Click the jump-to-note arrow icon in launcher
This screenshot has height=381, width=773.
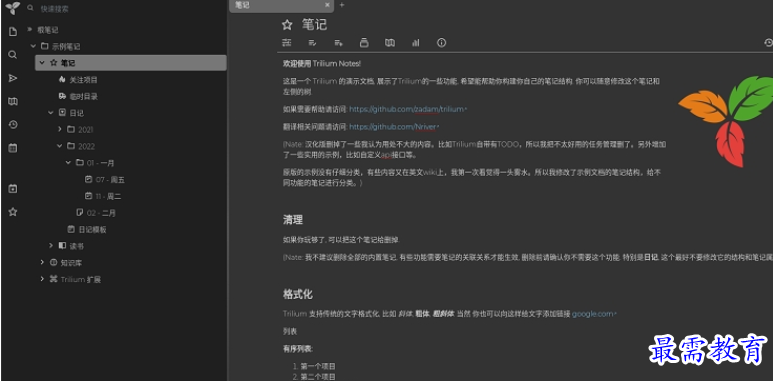coord(13,78)
